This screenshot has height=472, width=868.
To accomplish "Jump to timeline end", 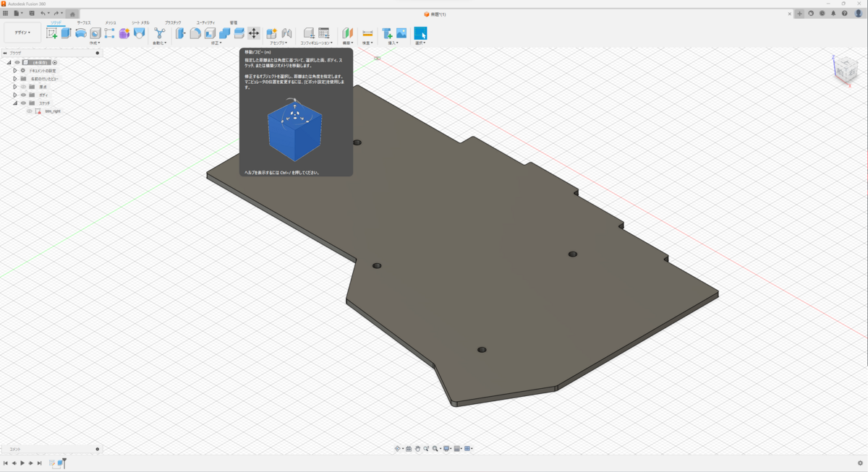I will pos(39,463).
